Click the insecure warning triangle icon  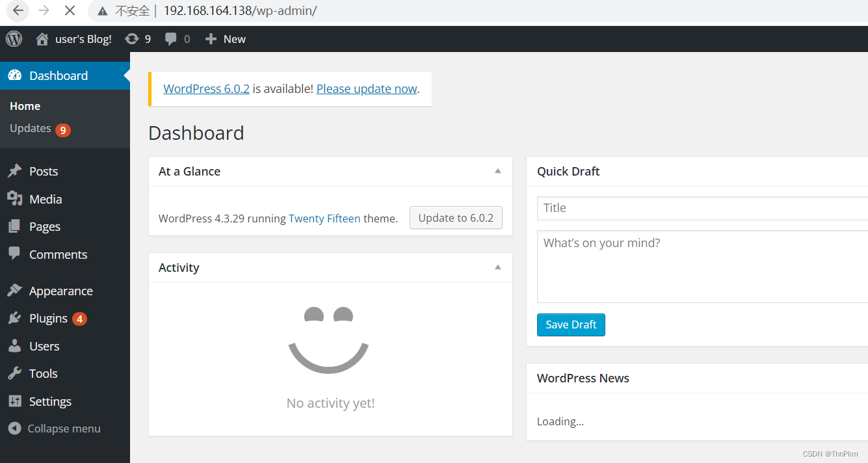coord(102,11)
